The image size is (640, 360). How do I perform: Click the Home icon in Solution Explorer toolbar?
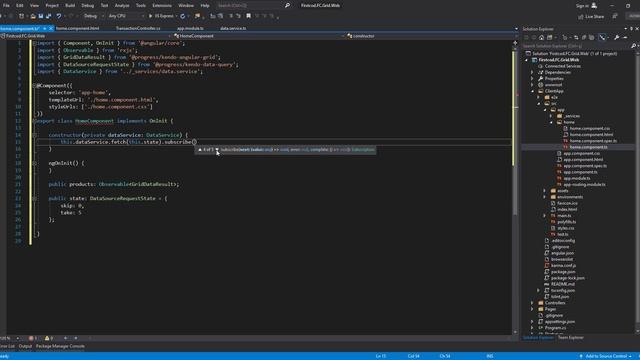[541, 37]
